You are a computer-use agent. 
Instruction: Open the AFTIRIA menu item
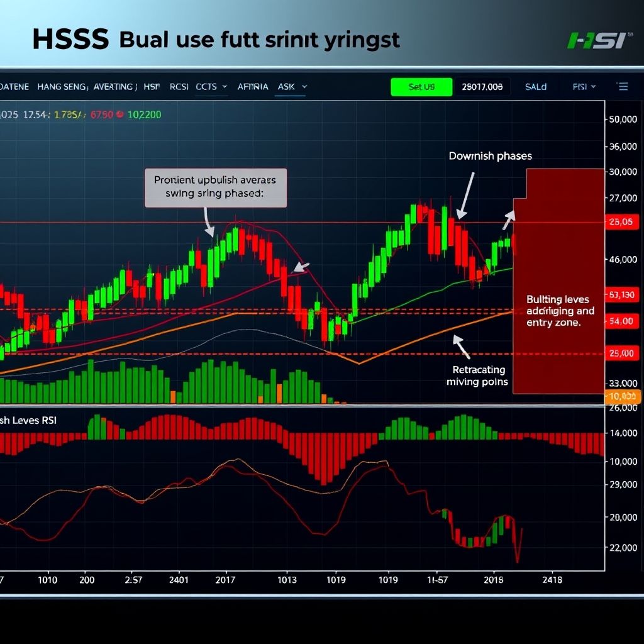[x=253, y=87]
